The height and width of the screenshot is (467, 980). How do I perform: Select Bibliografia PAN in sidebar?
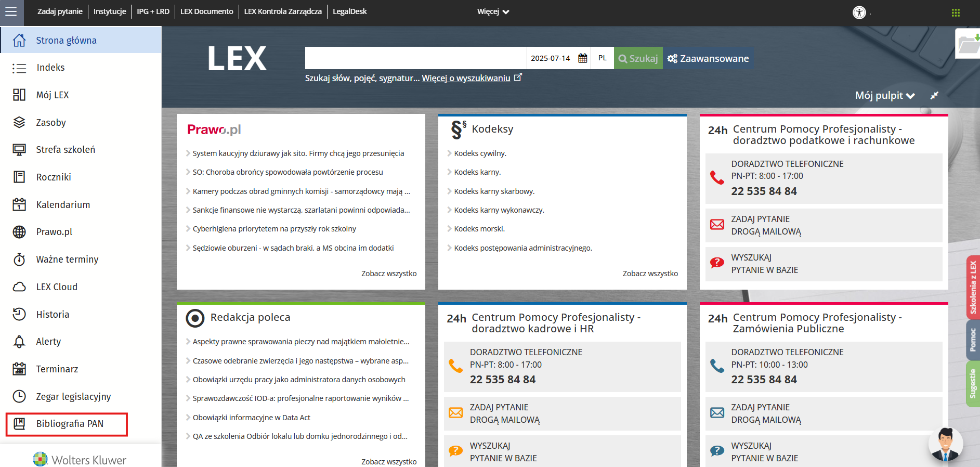[70, 424]
